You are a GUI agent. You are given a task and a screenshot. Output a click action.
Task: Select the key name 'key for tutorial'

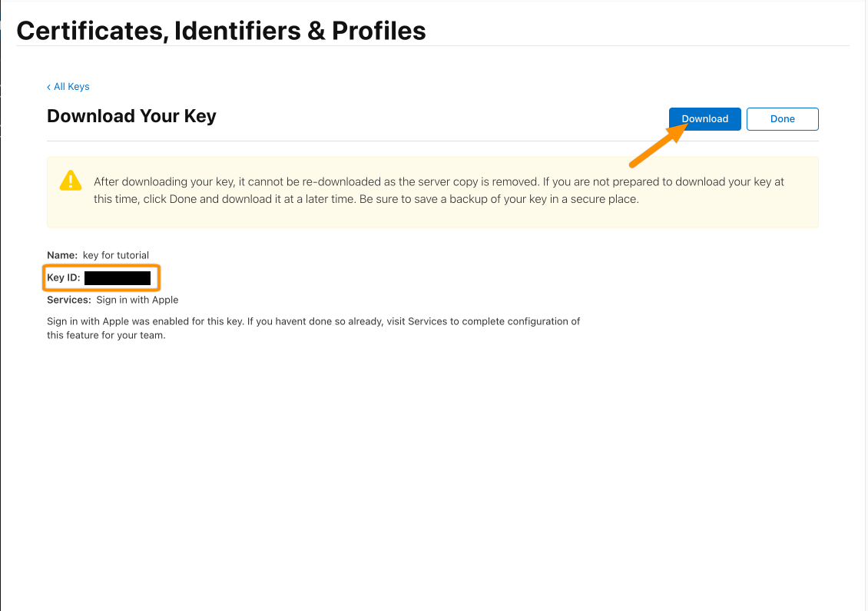[116, 255]
